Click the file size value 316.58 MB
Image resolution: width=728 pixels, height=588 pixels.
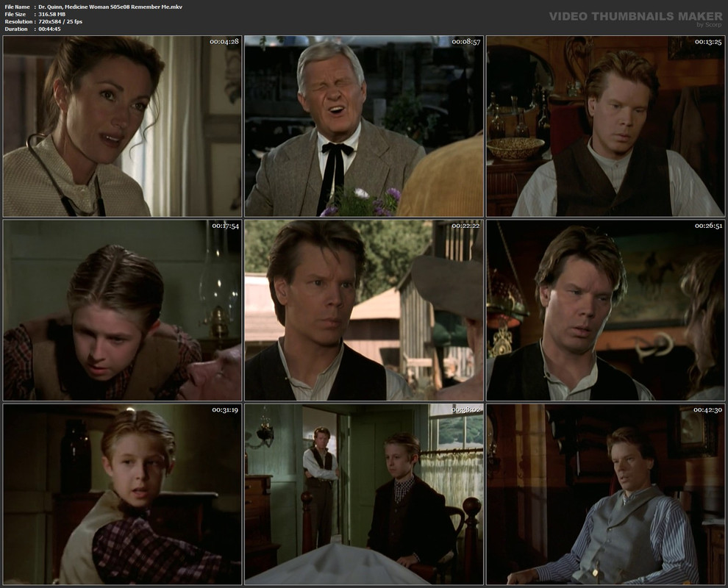pyautogui.click(x=52, y=15)
